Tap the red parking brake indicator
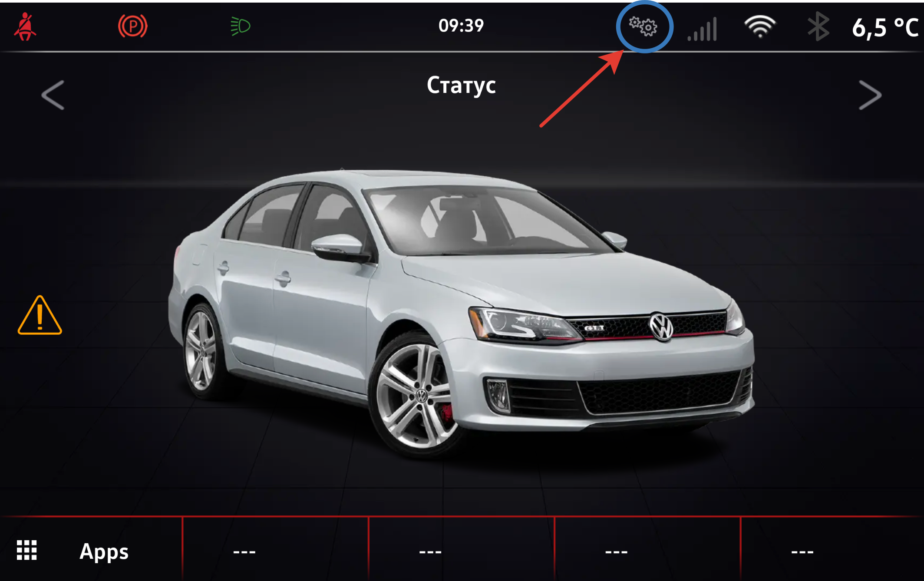Screen dimensions: 924x581 (x=133, y=26)
